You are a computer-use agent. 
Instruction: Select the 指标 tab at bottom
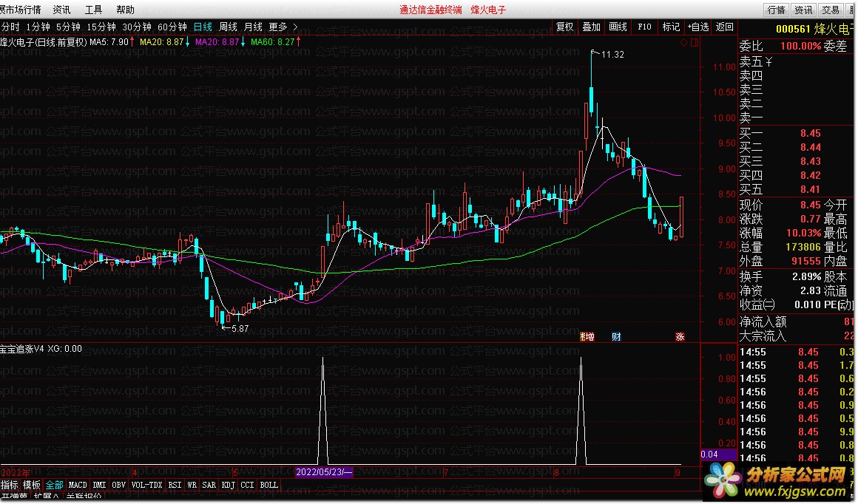click(x=10, y=485)
